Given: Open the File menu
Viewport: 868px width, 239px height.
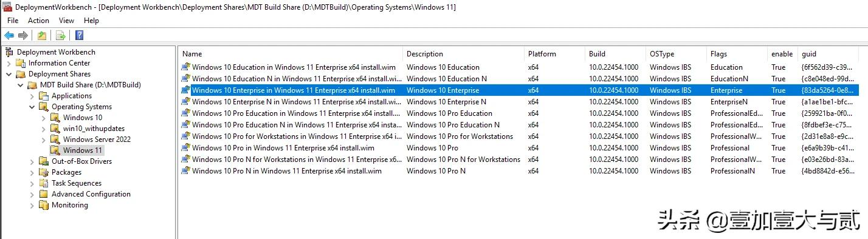Looking at the screenshot, I should coord(13,21).
